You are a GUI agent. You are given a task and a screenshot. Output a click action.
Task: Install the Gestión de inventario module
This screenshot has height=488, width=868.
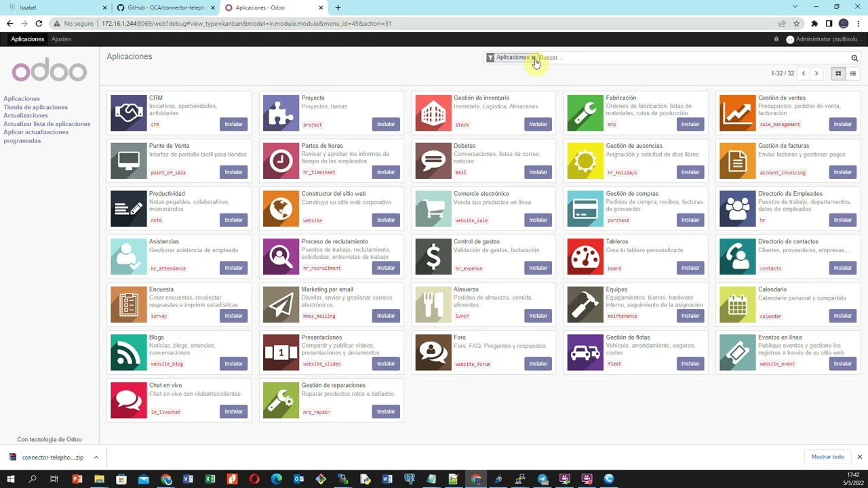(x=538, y=124)
